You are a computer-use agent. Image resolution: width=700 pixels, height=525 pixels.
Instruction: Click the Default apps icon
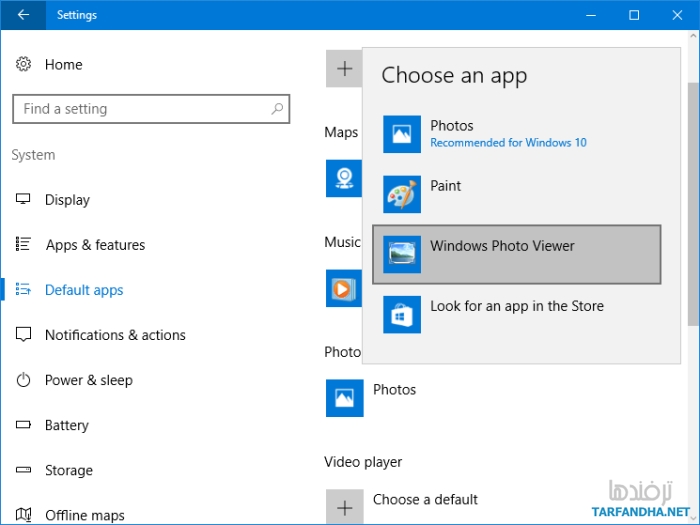(x=23, y=289)
